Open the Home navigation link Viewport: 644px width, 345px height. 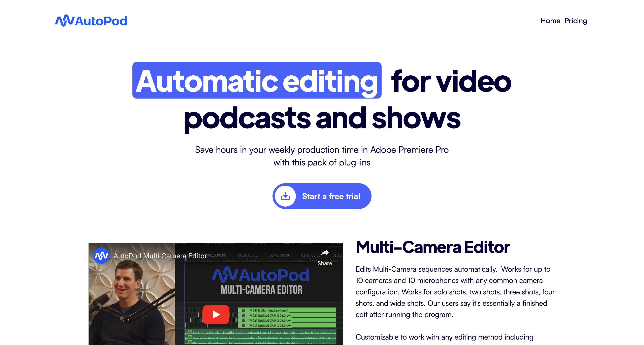coord(550,21)
